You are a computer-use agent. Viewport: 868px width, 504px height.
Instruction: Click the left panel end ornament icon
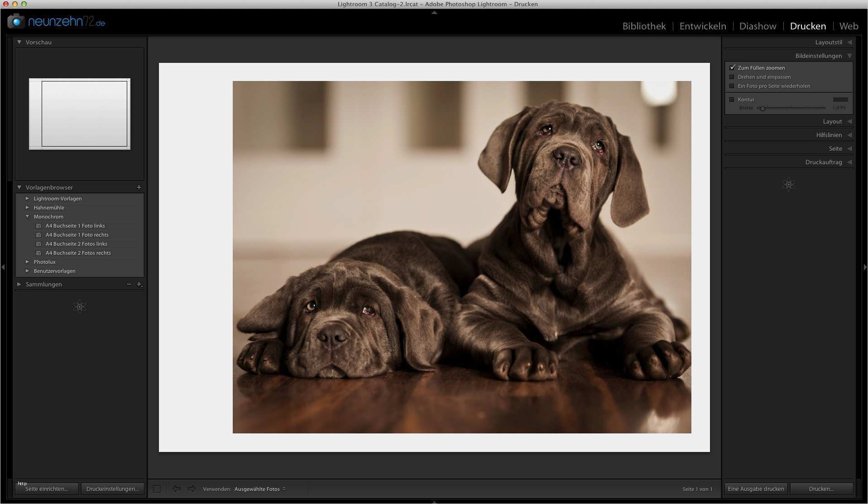click(x=80, y=307)
